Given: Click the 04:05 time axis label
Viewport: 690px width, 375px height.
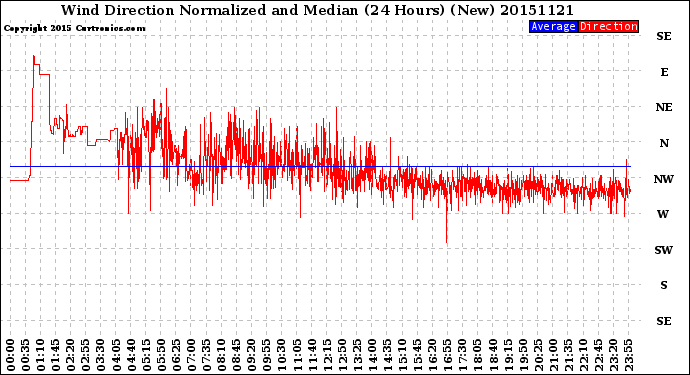Looking at the screenshot, I should (116, 355).
